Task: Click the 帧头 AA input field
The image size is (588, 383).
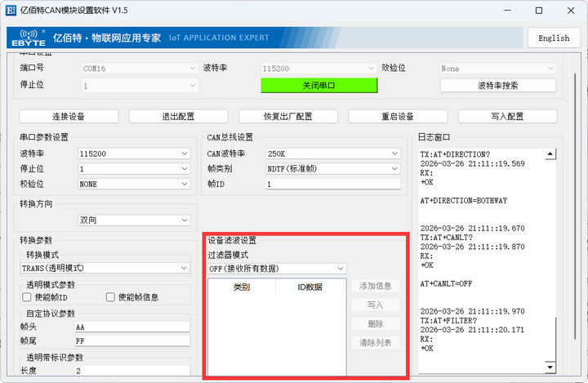Action: (132, 327)
